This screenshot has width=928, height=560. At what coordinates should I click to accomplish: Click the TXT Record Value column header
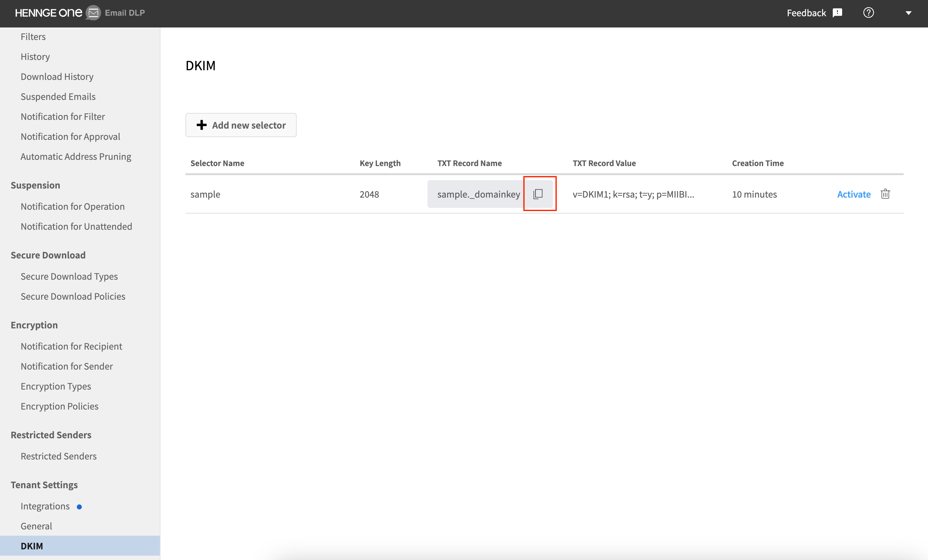coord(604,163)
